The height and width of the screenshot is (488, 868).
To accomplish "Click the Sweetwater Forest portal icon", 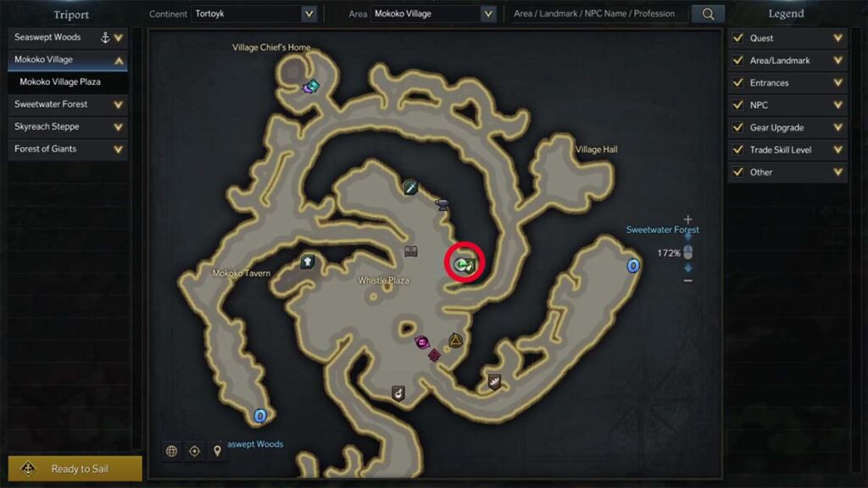I will pyautogui.click(x=632, y=265).
